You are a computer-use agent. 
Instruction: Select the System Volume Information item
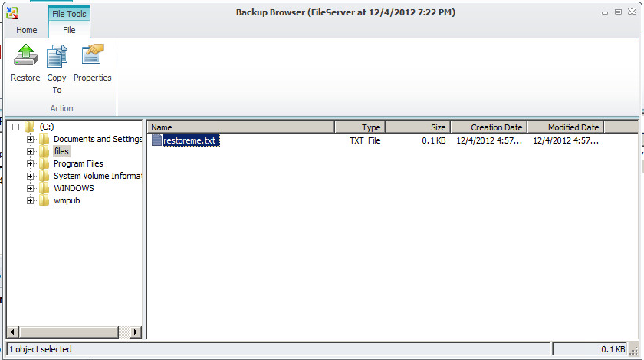(x=98, y=176)
